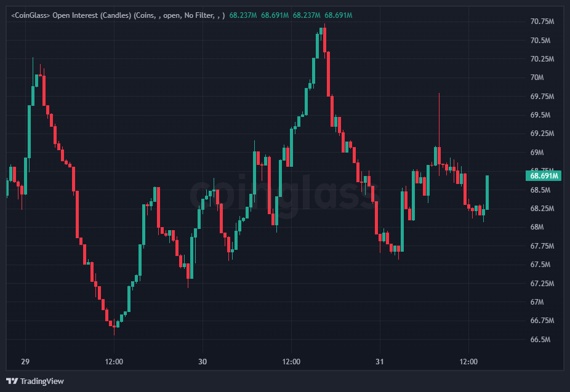Click the 12:00 label right of date 31
The width and height of the screenshot is (570, 392).
pyautogui.click(x=468, y=361)
